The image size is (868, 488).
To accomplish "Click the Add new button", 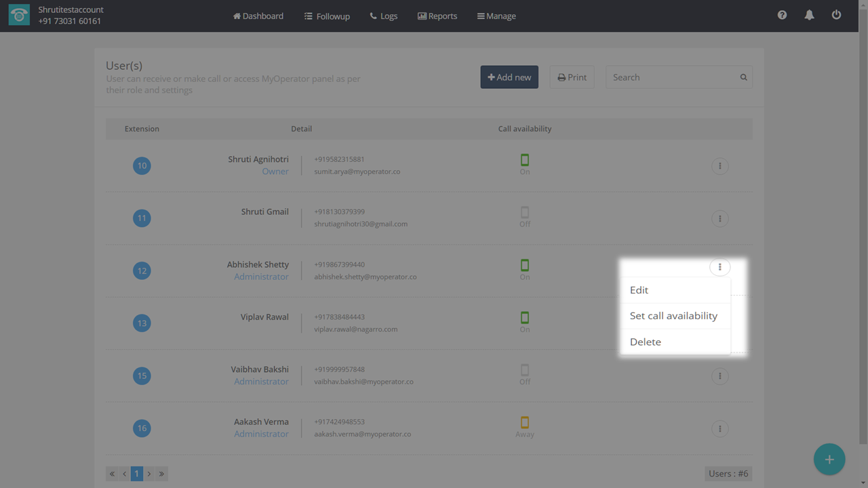I will pyautogui.click(x=509, y=77).
